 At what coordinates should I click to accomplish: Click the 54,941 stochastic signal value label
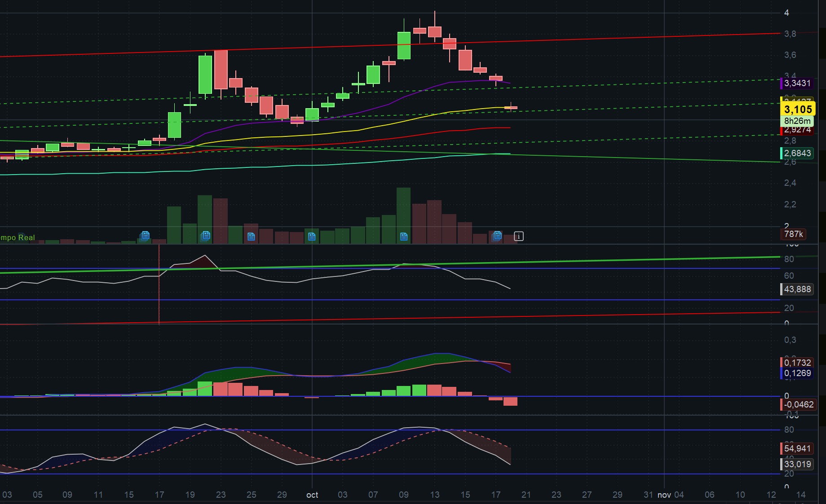click(x=797, y=448)
